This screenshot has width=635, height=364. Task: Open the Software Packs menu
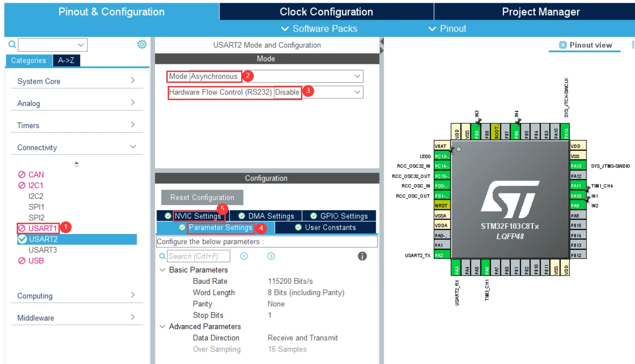tap(319, 29)
